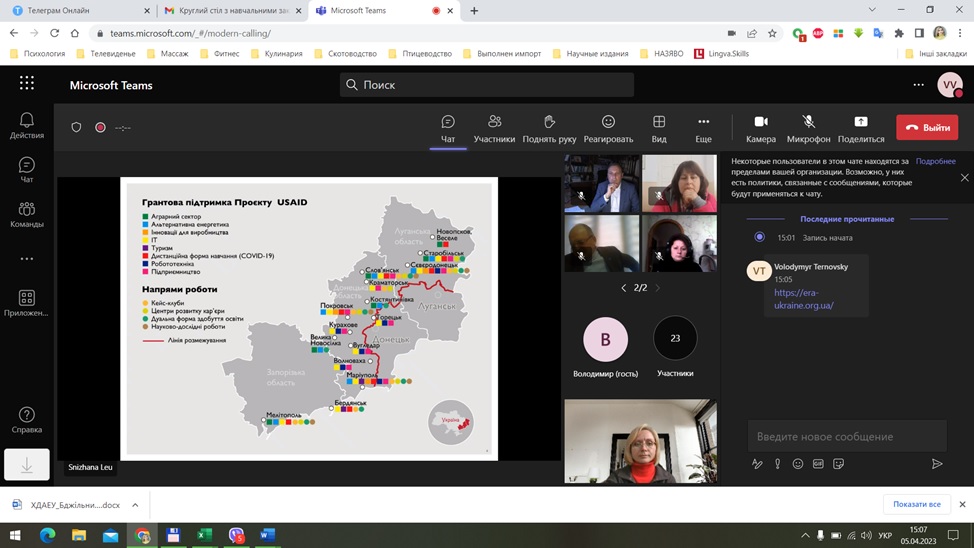Open the Teams app launcher grid
This screenshot has height=548, width=974.
click(27, 83)
